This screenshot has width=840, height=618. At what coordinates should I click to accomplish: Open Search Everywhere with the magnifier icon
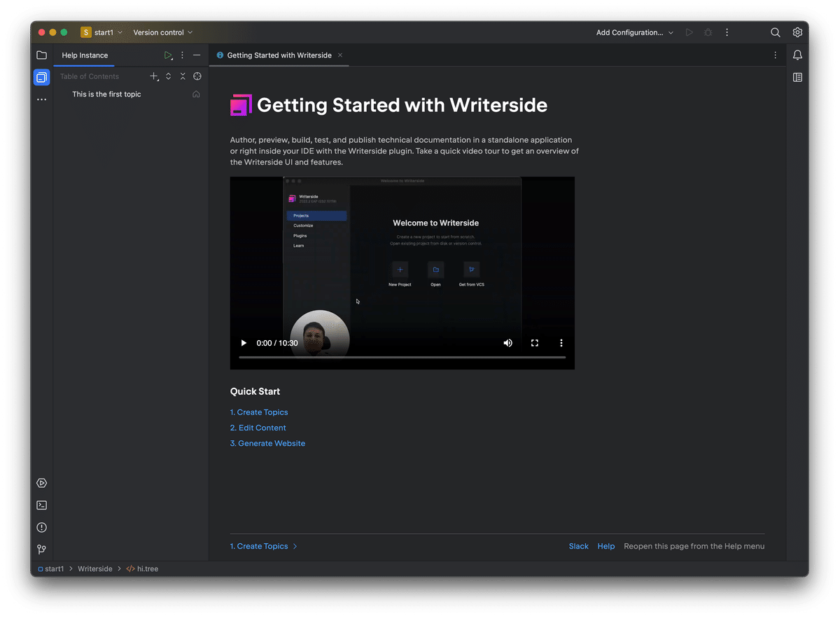(x=775, y=32)
